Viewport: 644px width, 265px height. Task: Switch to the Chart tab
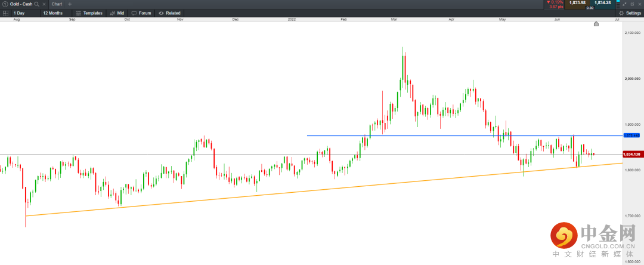click(57, 4)
